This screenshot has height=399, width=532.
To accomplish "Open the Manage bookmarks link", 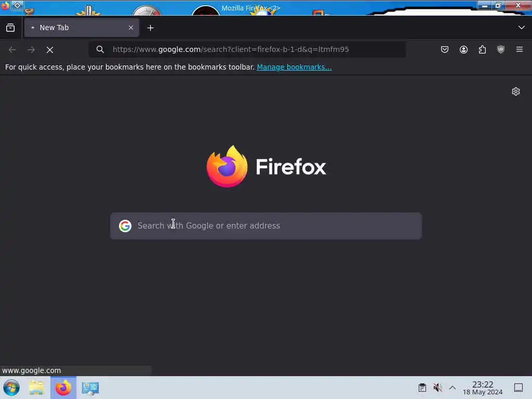I will tap(294, 67).
